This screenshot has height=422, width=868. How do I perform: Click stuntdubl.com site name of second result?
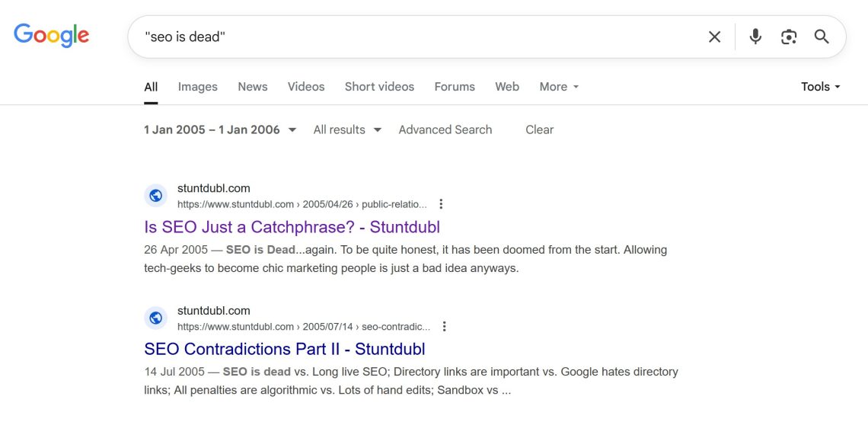click(x=214, y=311)
